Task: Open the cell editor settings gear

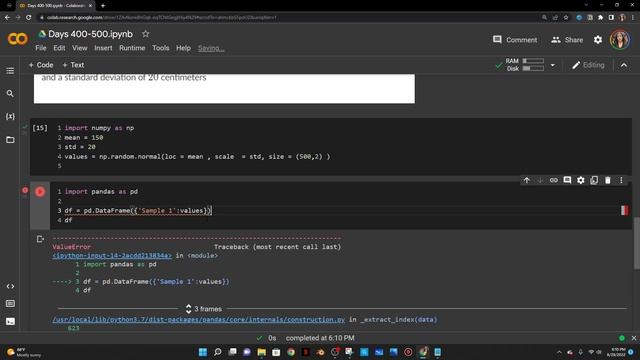Action: click(580, 180)
